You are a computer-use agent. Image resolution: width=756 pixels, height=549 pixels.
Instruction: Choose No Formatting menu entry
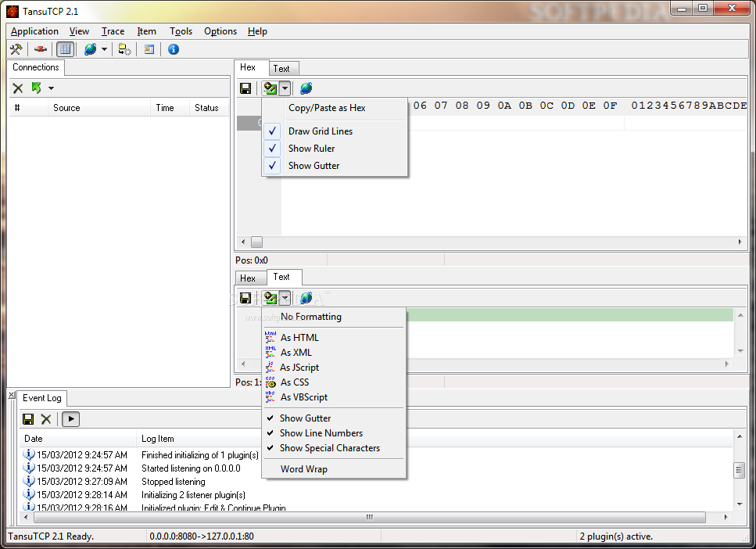(x=334, y=317)
